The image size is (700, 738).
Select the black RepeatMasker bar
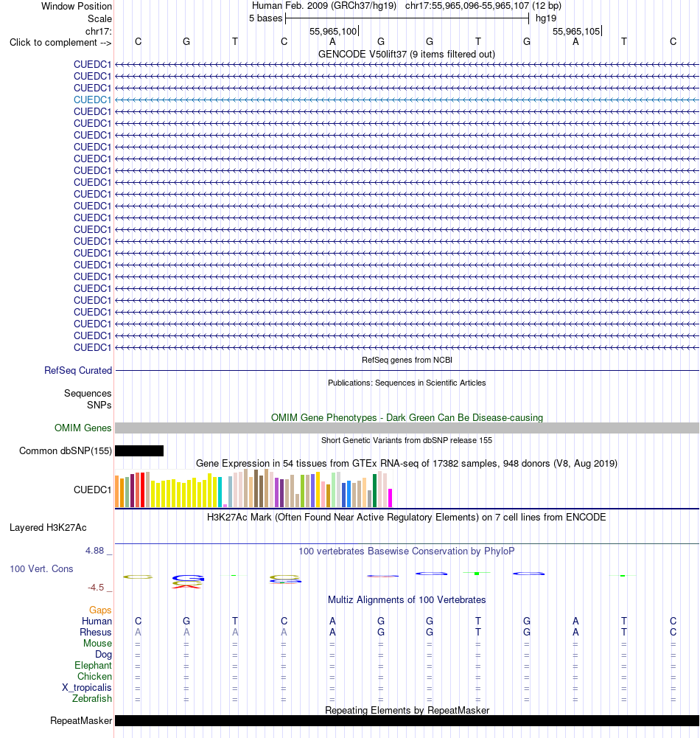tap(407, 720)
